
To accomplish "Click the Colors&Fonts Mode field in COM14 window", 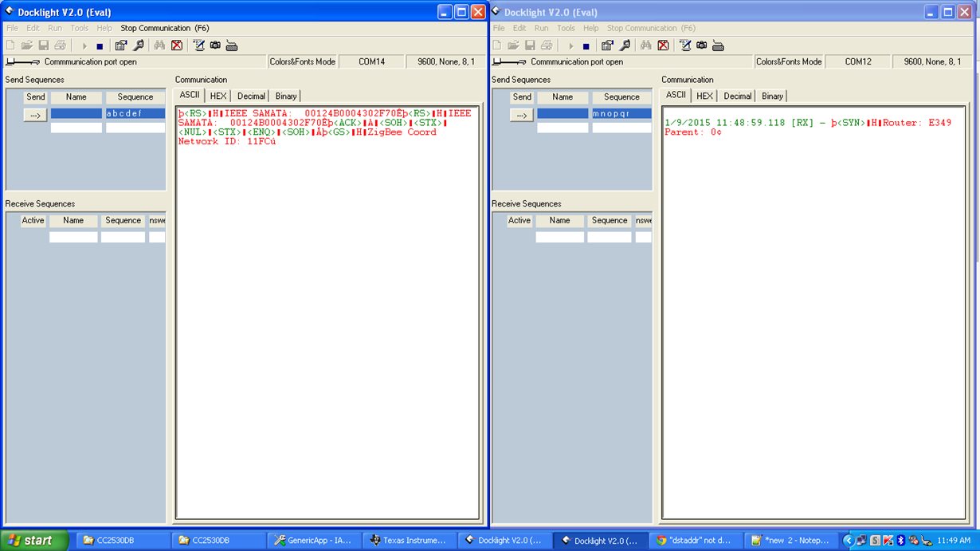I will tap(303, 61).
